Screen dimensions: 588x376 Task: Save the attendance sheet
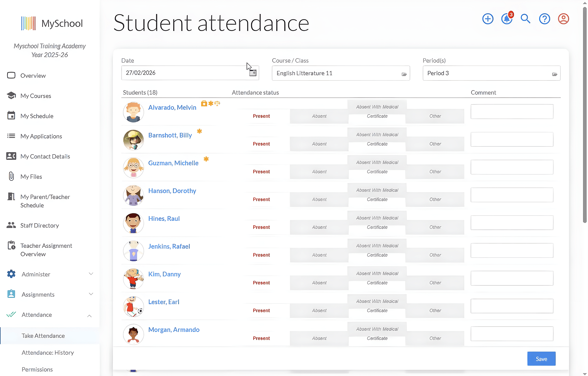tap(541, 359)
